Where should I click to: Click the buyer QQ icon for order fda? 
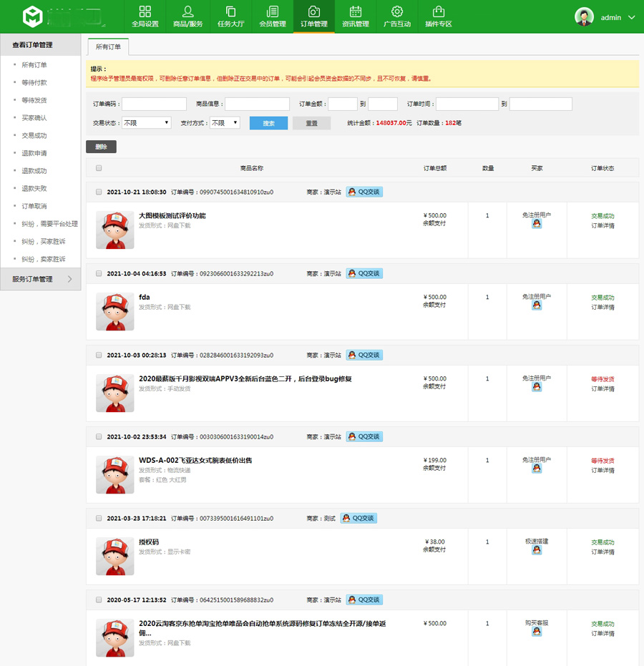(537, 305)
